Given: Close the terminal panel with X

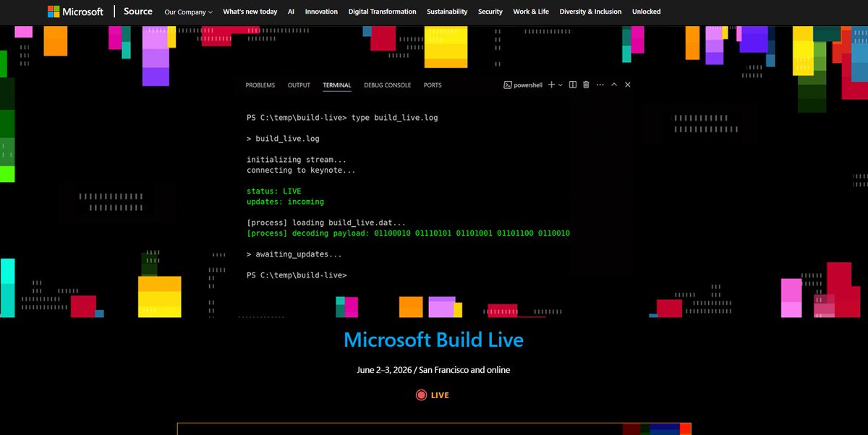Looking at the screenshot, I should (x=628, y=85).
